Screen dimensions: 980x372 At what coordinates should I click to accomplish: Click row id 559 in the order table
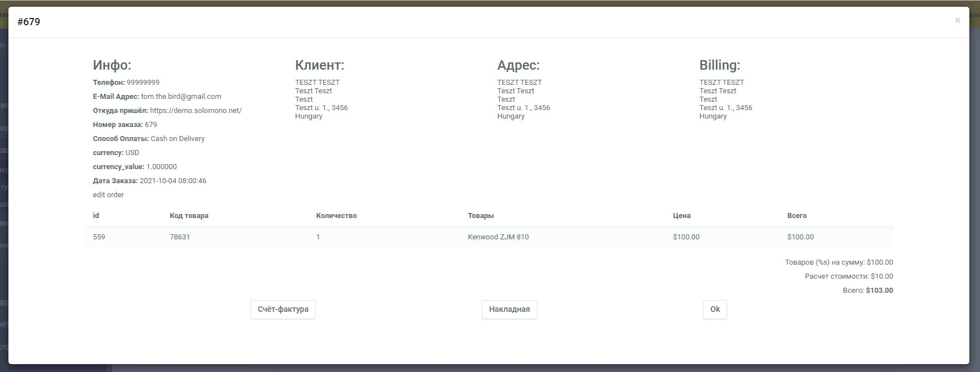(x=99, y=237)
